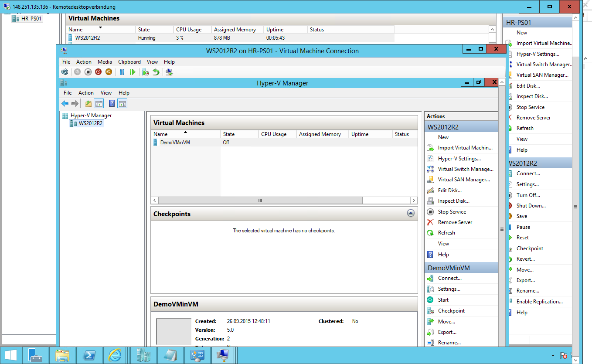
Task: Sort nested VM list by Assigned Memory column
Action: click(x=322, y=134)
